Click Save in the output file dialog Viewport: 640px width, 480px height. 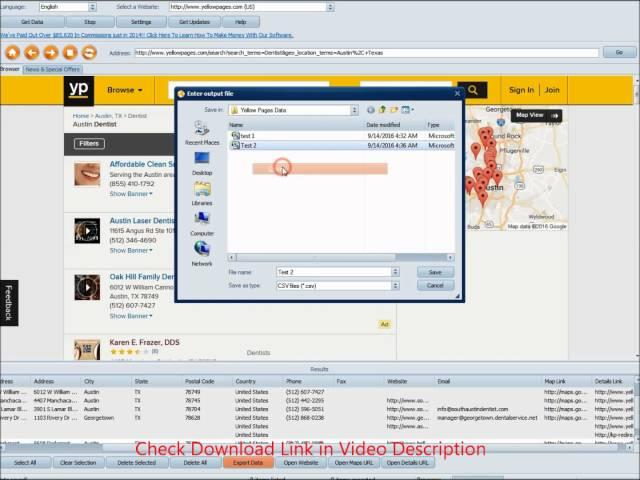click(435, 272)
